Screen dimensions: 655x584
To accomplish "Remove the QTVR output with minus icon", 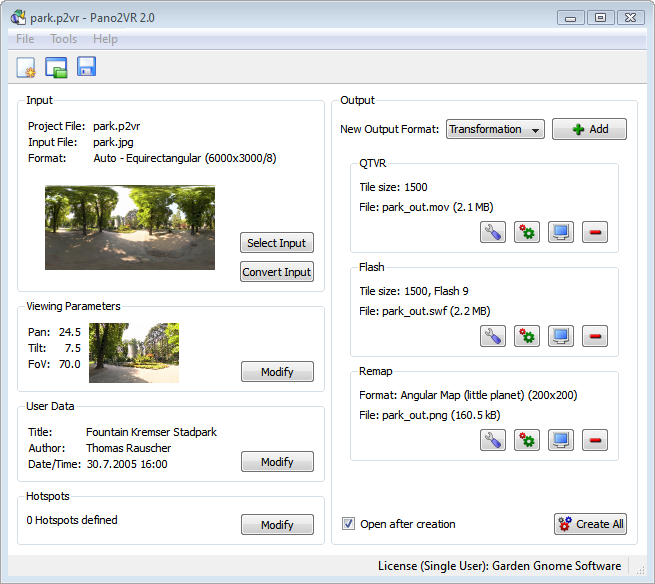I will (x=595, y=232).
